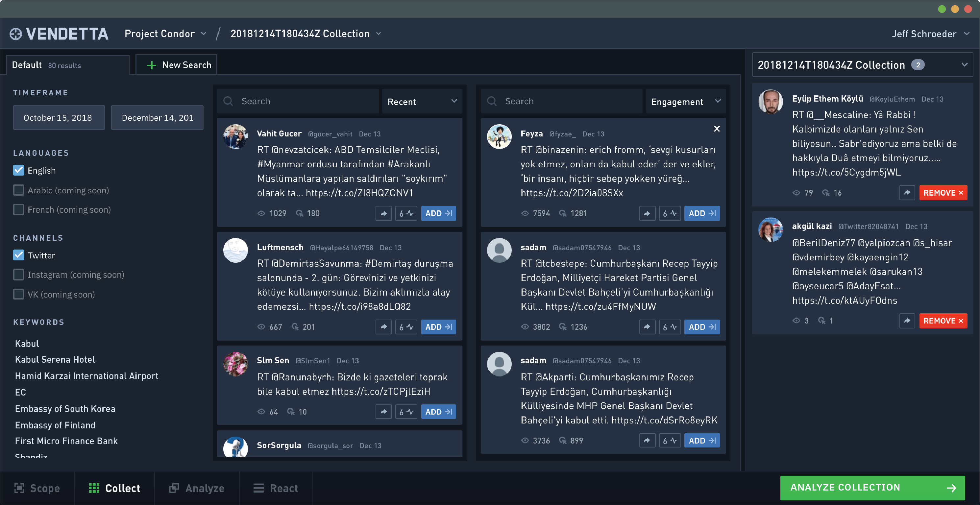Click the views eye icon on Slm Sen tweet
Image resolution: width=980 pixels, height=505 pixels.
[x=261, y=411]
